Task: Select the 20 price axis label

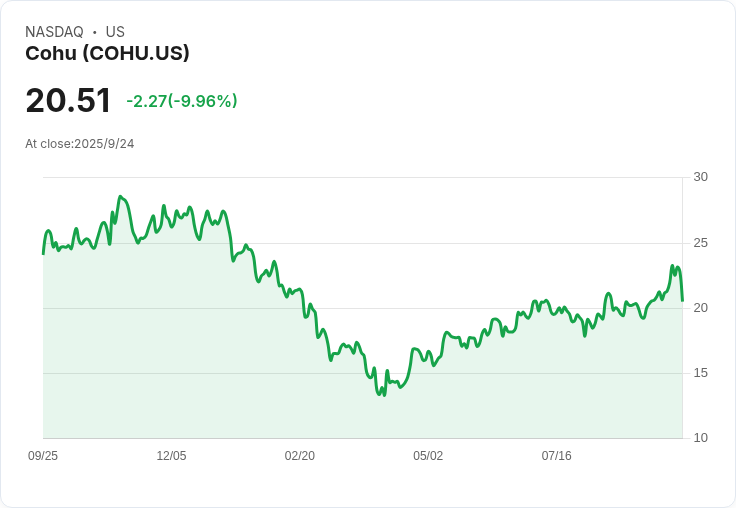Action: pos(701,308)
